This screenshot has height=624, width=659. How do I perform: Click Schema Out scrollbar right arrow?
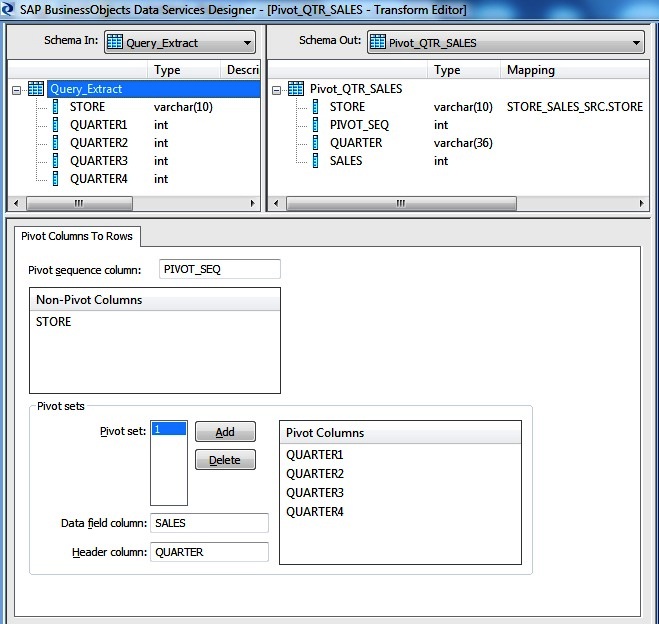641,203
